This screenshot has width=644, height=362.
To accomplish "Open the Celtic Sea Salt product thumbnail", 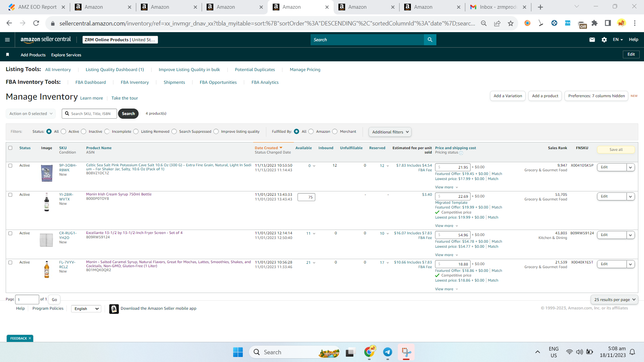I will (x=47, y=173).
